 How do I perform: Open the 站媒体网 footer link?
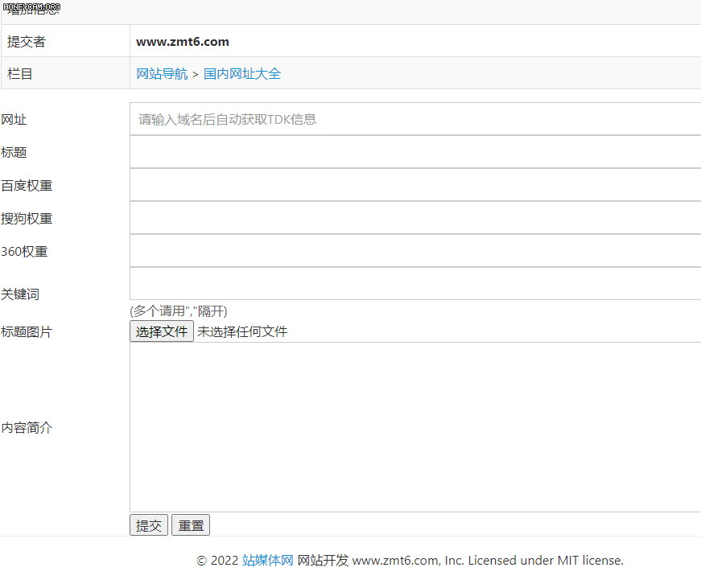(268, 560)
